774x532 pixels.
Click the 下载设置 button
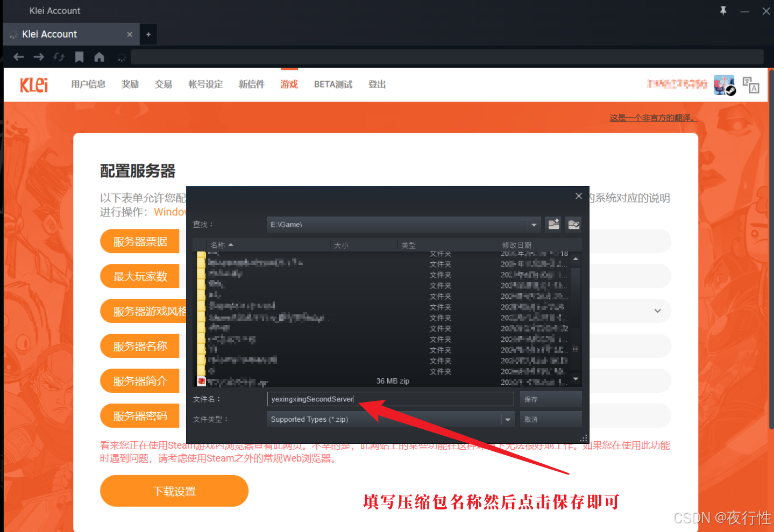[x=174, y=491]
